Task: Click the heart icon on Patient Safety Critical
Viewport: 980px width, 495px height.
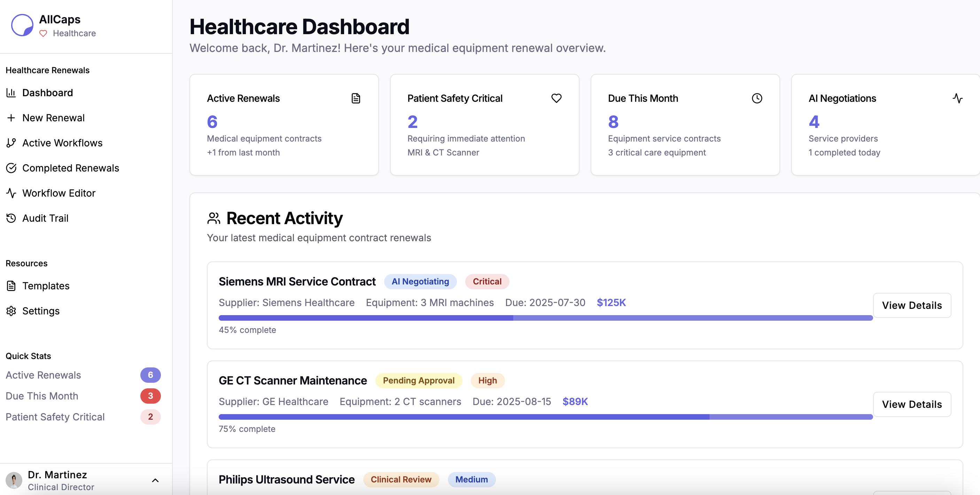Action: pos(556,98)
